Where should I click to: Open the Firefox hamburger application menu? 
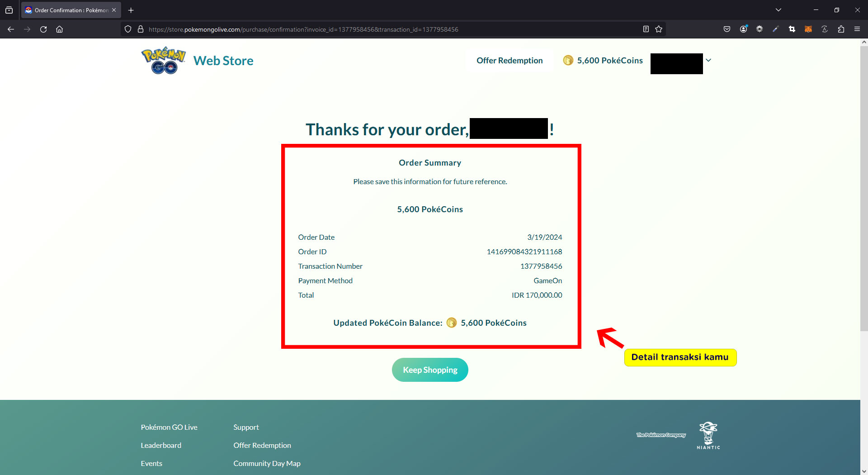(857, 29)
